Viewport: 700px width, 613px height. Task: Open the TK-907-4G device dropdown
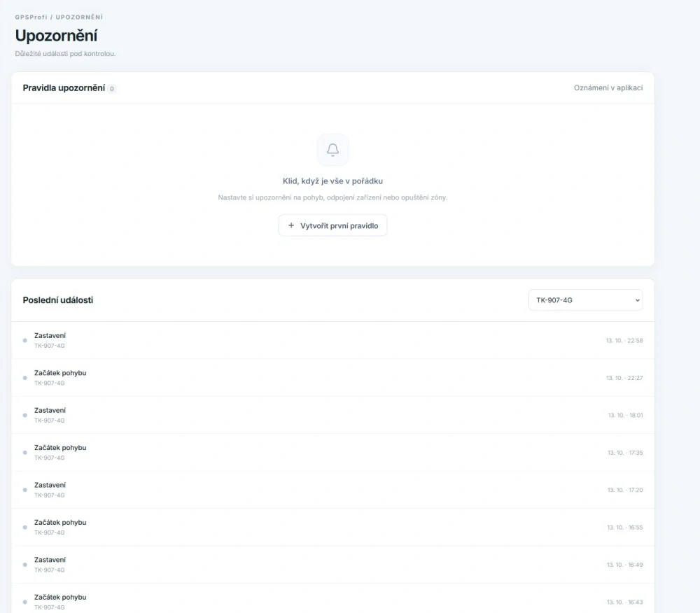point(585,300)
